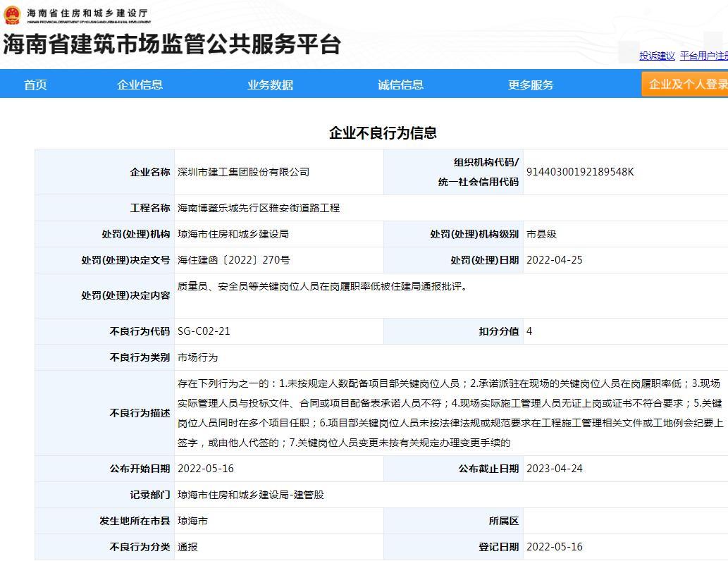Screen dimensions: 728x561
Task: Click behavior classification value 通报
Action: 187,547
